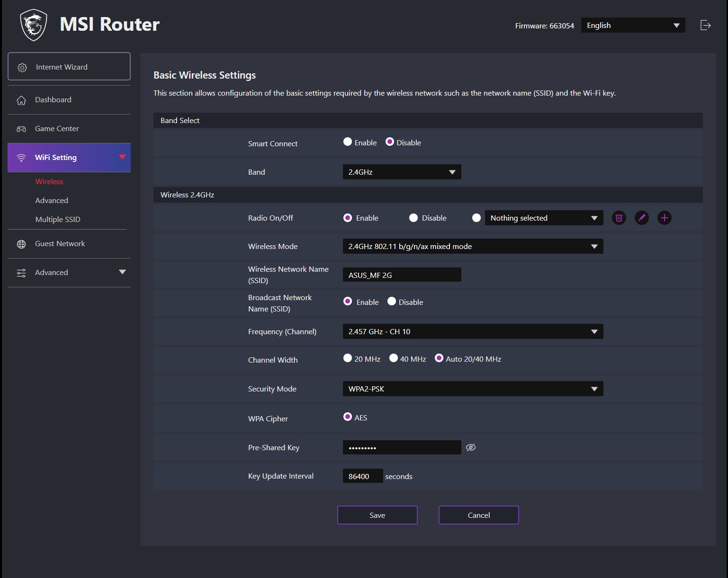Click the logout icon in header
728x578 pixels.
[705, 25]
